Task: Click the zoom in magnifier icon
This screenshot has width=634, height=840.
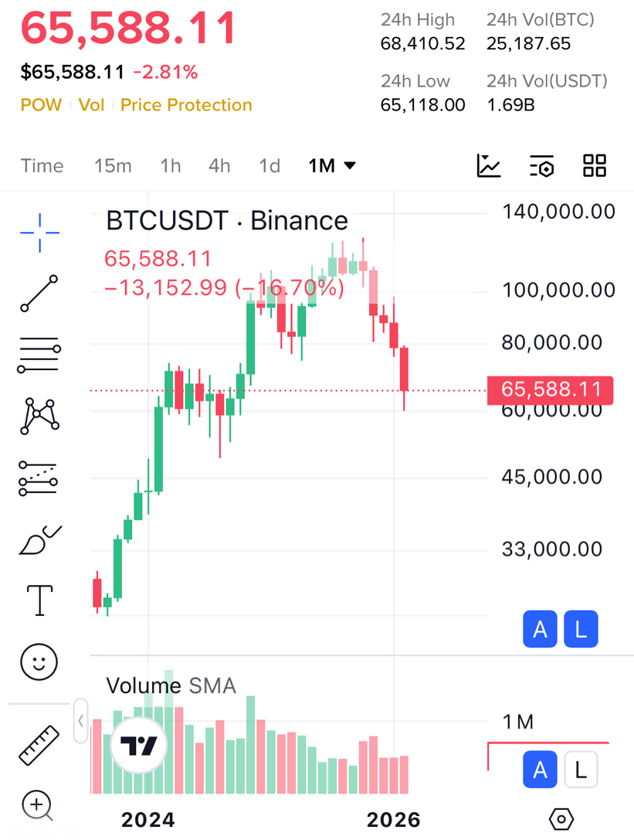Action: point(38,806)
